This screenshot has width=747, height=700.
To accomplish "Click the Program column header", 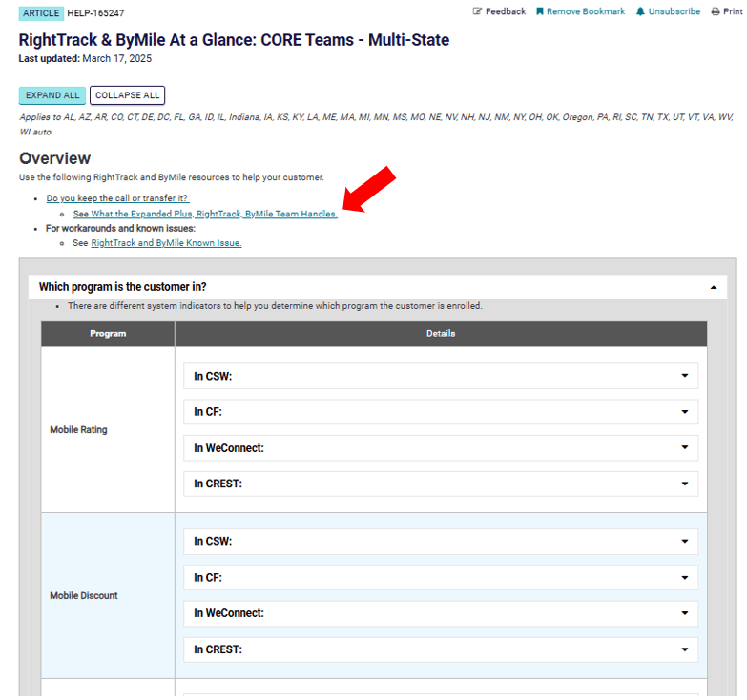I will click(x=108, y=334).
